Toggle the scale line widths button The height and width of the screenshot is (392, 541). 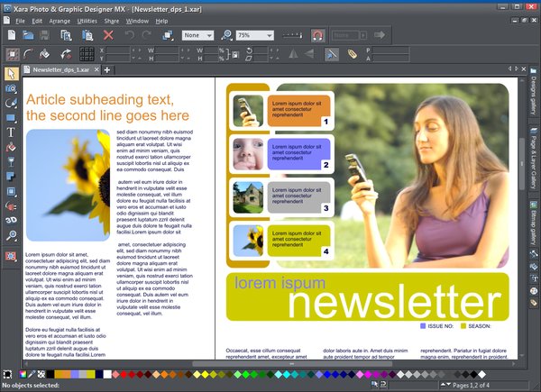[x=332, y=54]
